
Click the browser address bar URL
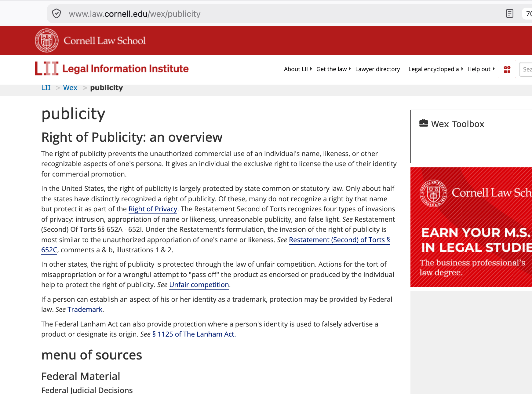point(135,14)
